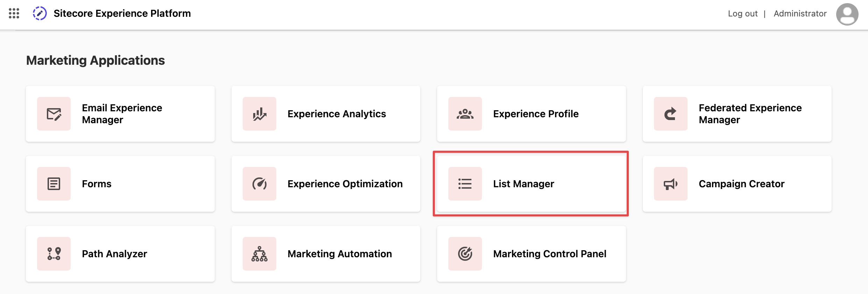868x294 pixels.
Task: Click the Experience Analytics chart icon
Action: (259, 114)
